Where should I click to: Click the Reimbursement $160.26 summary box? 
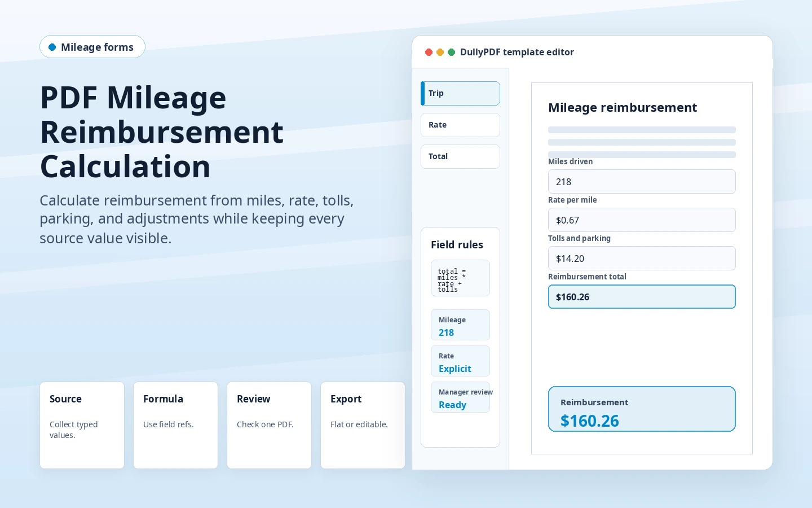(x=642, y=409)
